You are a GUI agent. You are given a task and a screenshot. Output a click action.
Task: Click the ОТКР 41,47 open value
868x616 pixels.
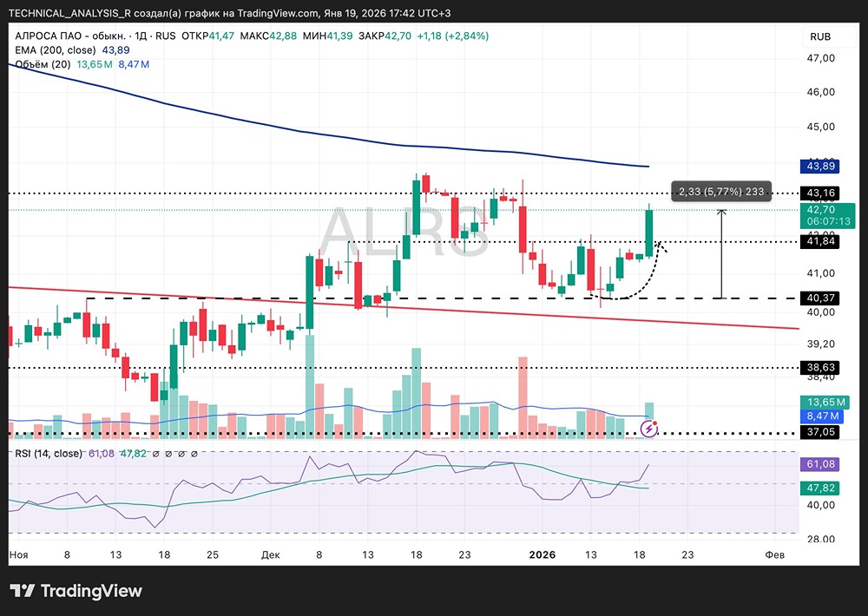coord(207,36)
